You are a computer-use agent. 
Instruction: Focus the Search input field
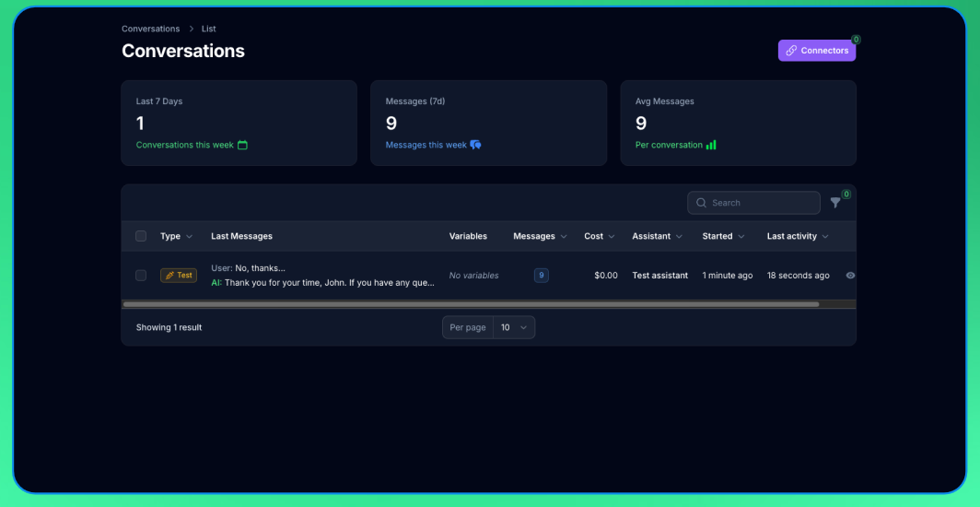coord(753,203)
